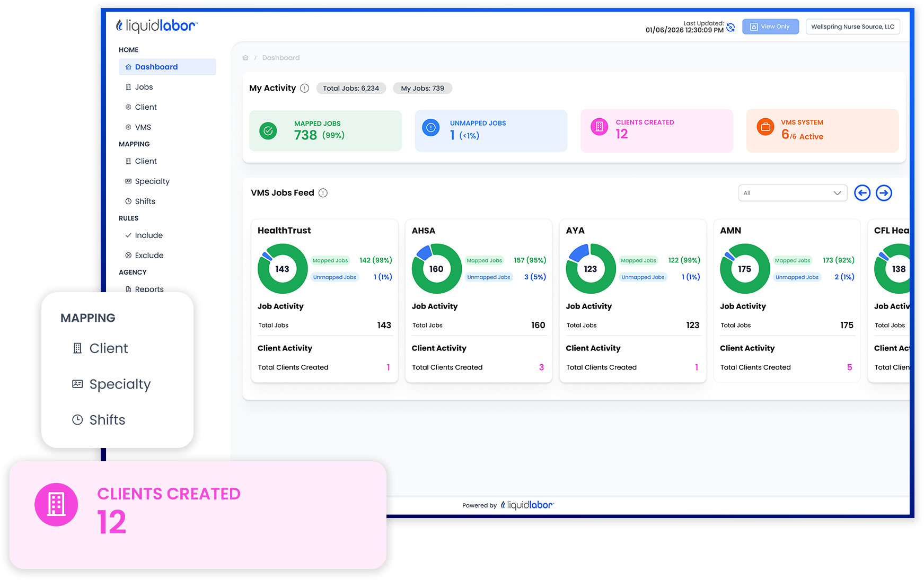Open My Activity info icon
Viewport: 924px width, 580px height.
coord(304,88)
